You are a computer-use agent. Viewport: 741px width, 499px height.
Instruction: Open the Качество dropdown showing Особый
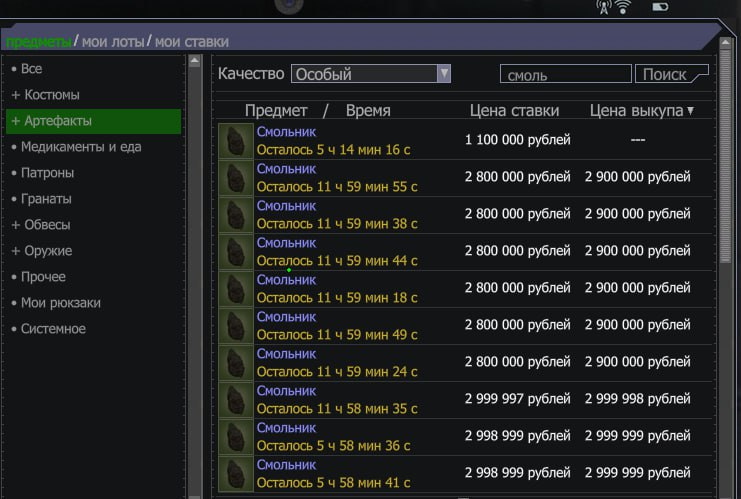click(x=371, y=74)
